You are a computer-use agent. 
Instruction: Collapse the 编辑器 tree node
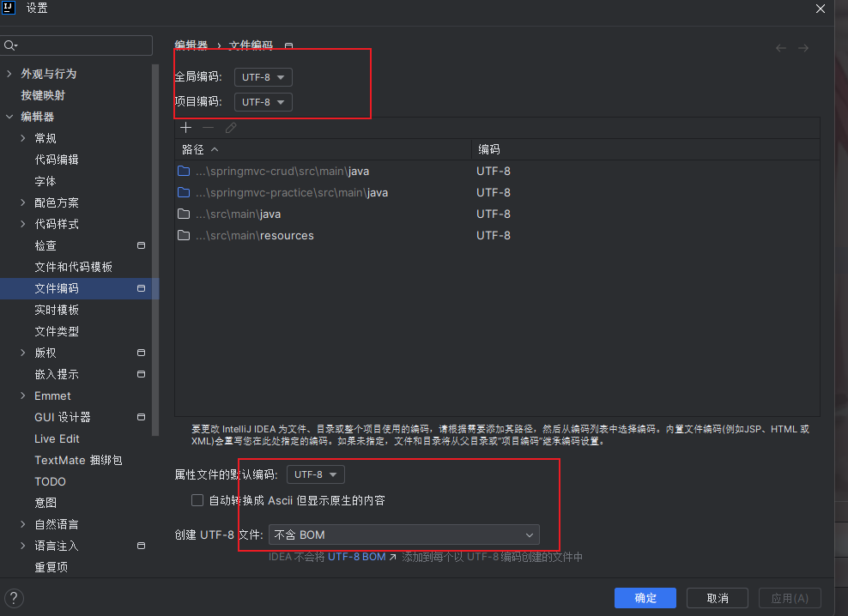(x=9, y=116)
